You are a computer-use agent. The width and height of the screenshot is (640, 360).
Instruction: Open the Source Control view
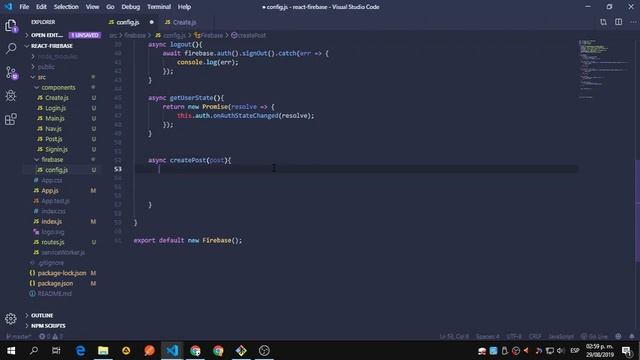pyautogui.click(x=11, y=73)
